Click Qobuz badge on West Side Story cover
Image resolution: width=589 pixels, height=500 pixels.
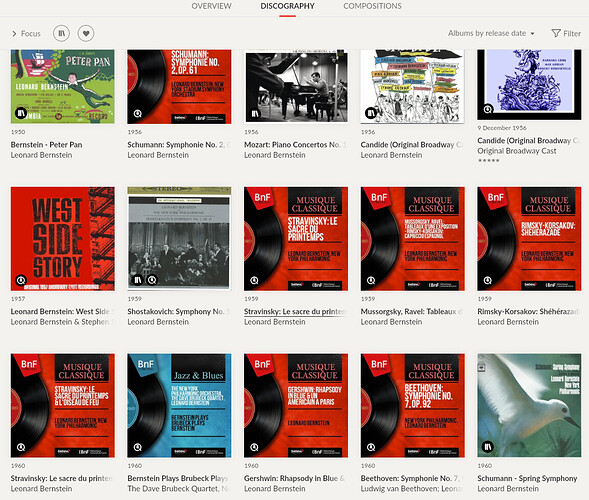[21, 280]
